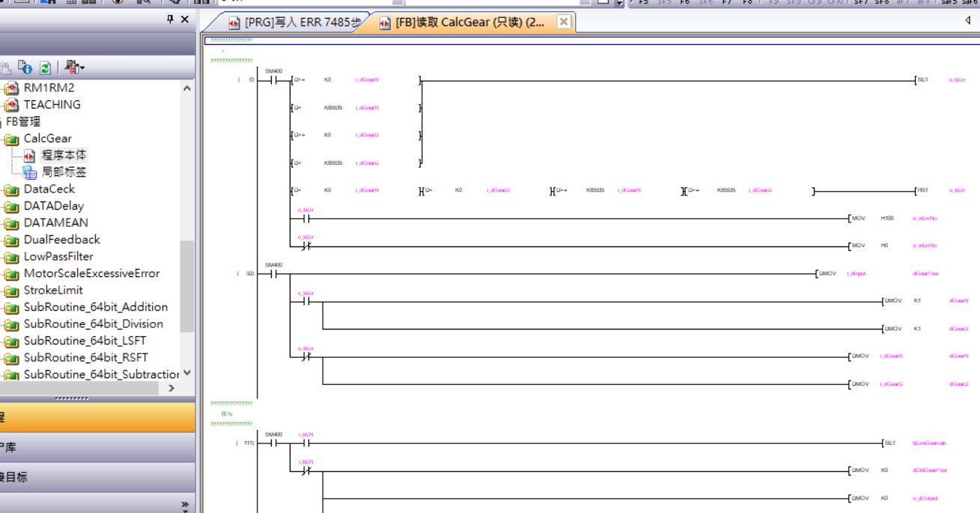
Task: Click the green refresh icon in navigation toolbar
Action: coord(45,67)
